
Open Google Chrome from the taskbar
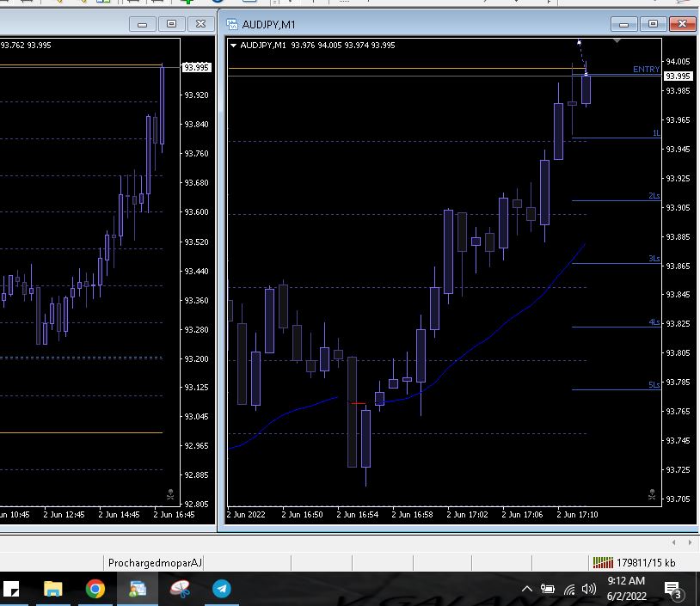pos(95,589)
